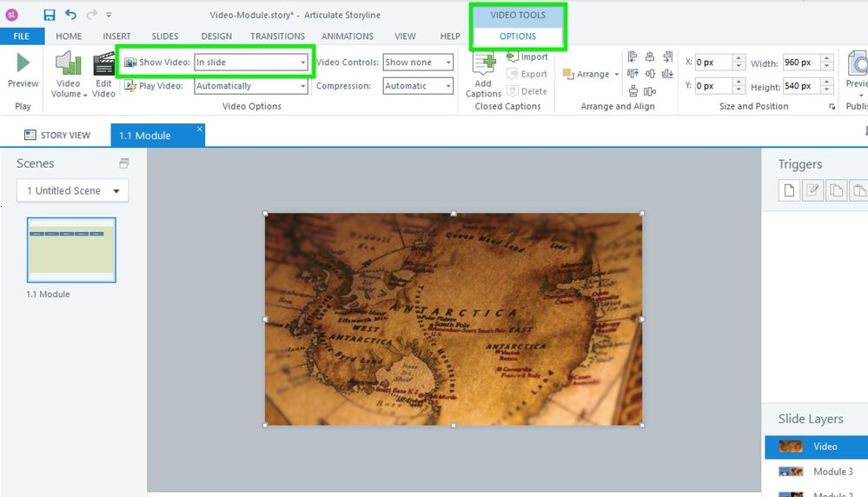Open the Compression dropdown
Viewport: 868px width, 497px height.
[418, 86]
